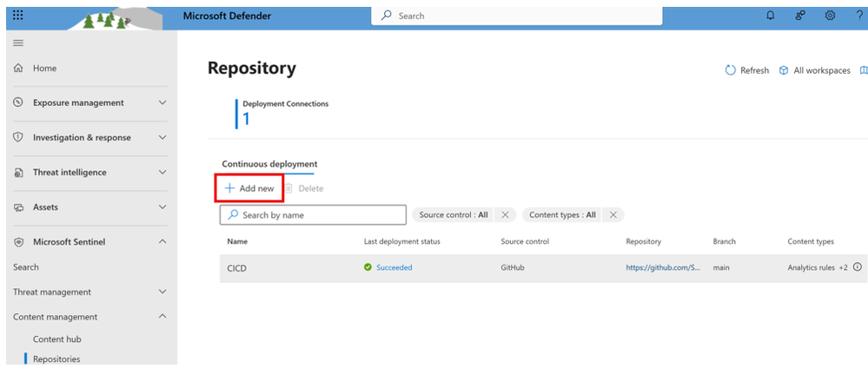
Task: Click the All workspaces button label
Action: [822, 70]
